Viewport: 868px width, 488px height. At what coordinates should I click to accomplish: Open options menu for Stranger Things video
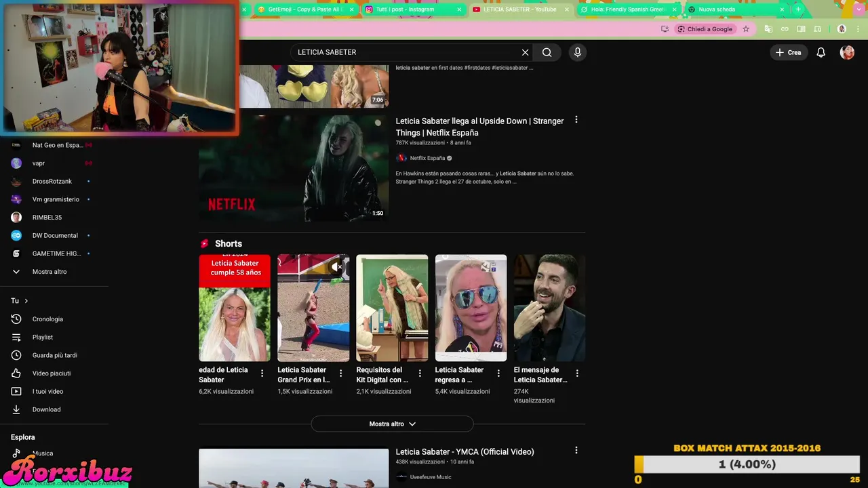[x=576, y=119]
